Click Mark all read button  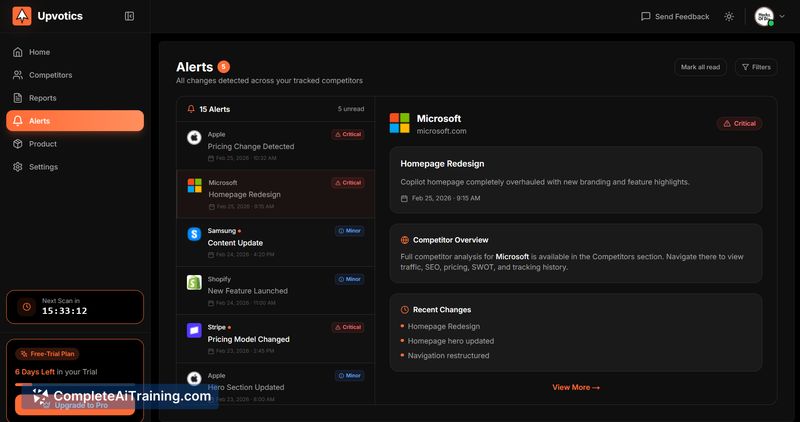point(700,67)
